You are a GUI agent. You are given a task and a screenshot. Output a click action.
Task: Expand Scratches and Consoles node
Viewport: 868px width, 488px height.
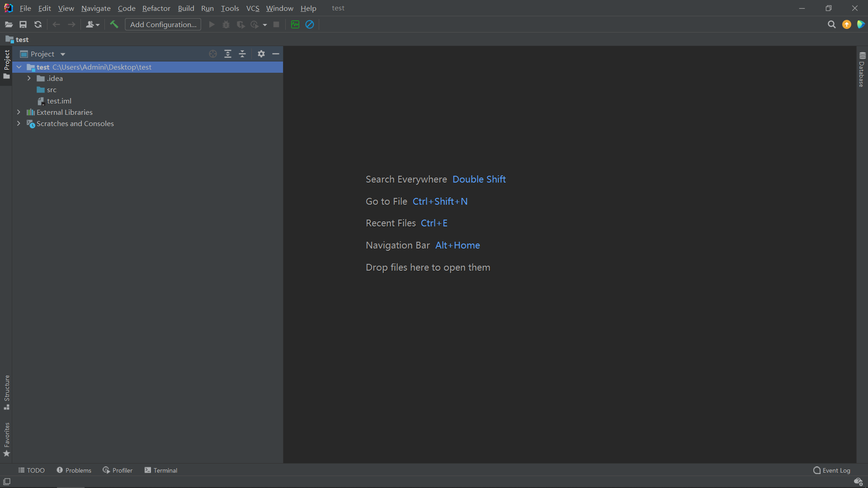19,123
